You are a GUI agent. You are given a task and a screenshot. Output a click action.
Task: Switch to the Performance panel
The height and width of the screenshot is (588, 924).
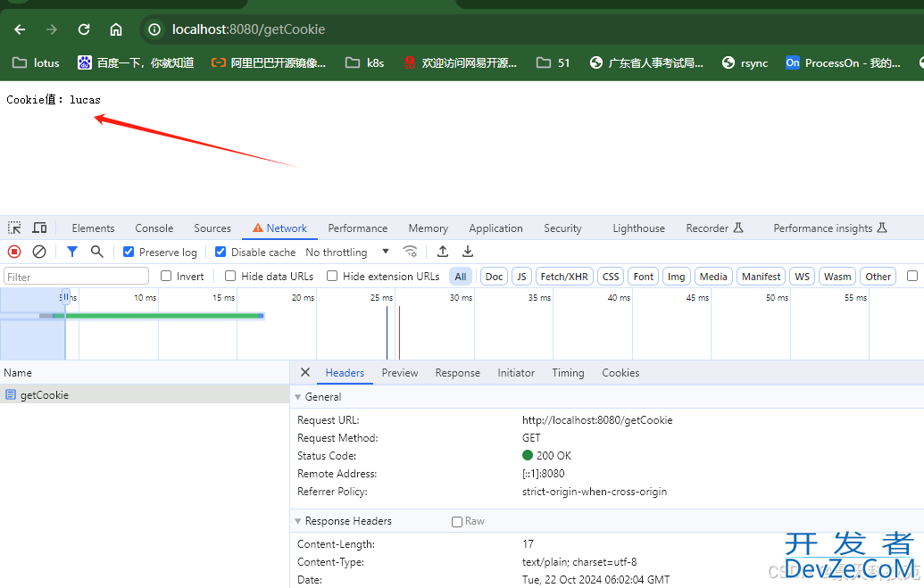pyautogui.click(x=358, y=228)
